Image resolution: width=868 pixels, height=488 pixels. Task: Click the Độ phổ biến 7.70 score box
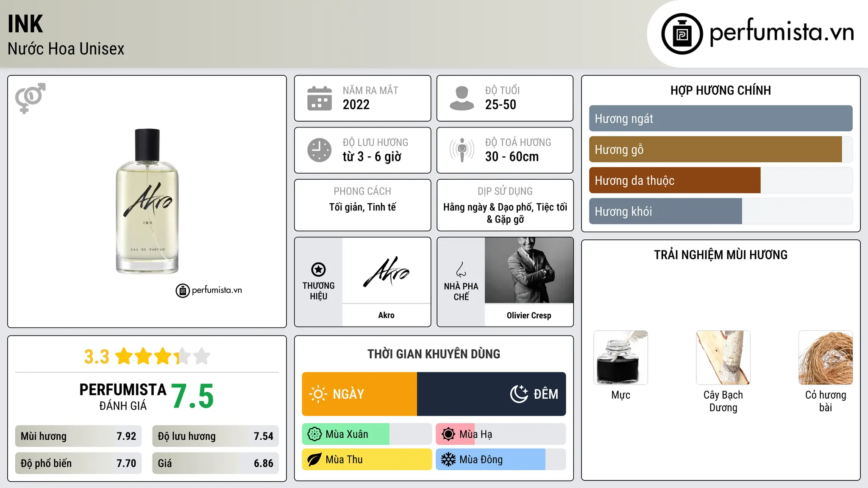coord(78,463)
